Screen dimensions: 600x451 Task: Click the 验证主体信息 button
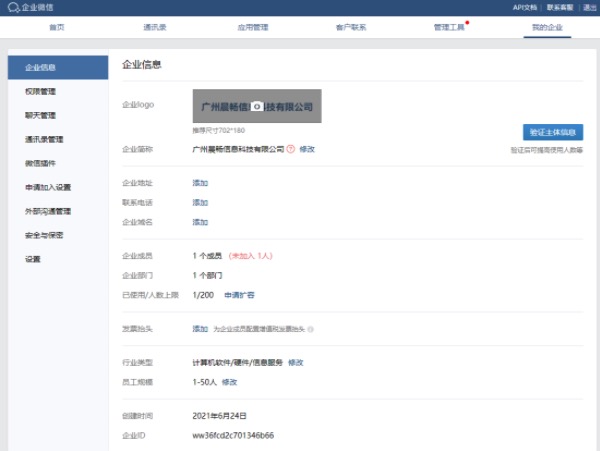(553, 132)
